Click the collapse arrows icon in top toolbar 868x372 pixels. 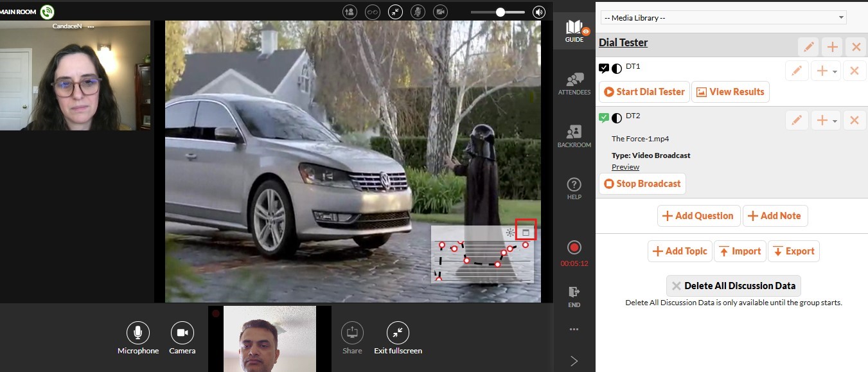click(x=395, y=12)
